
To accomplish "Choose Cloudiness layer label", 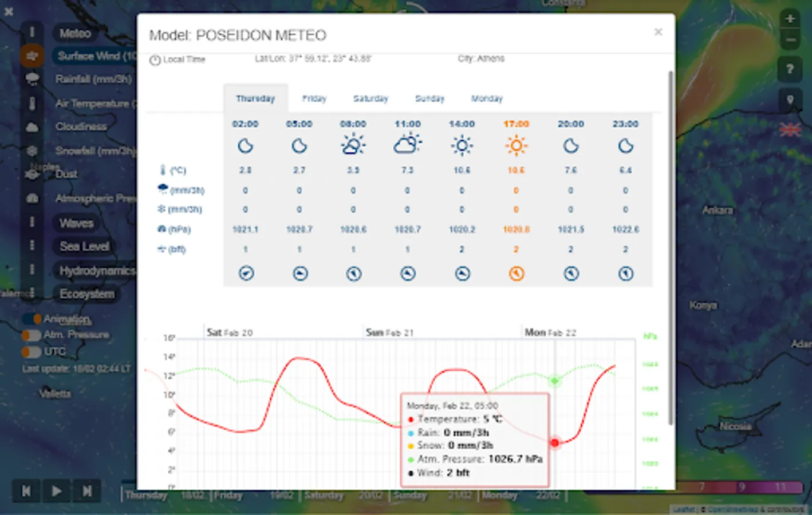I will 81,126.
